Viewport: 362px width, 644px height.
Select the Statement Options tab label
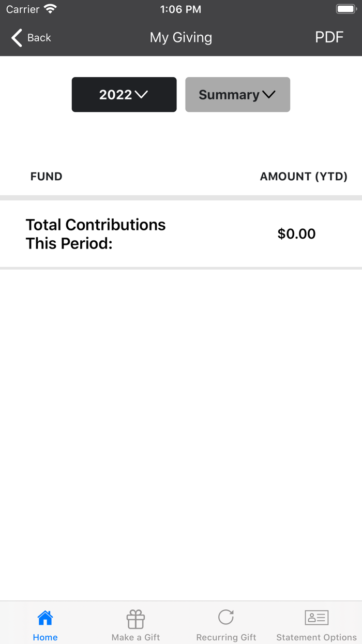[316, 637]
